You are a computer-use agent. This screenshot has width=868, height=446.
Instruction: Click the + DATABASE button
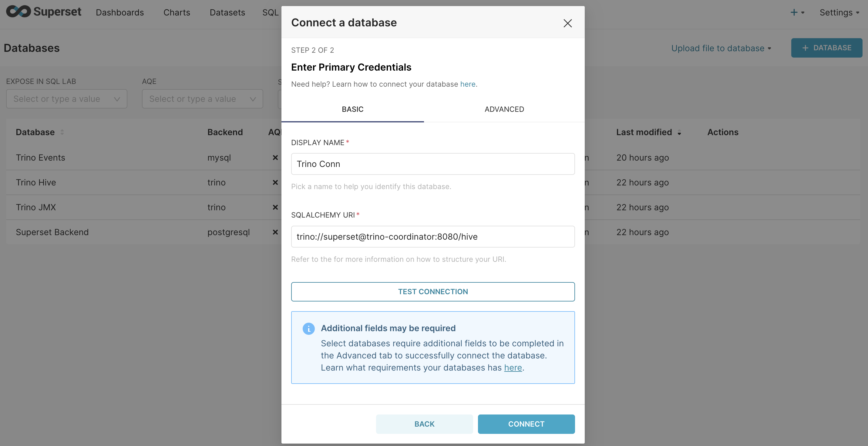tap(826, 48)
